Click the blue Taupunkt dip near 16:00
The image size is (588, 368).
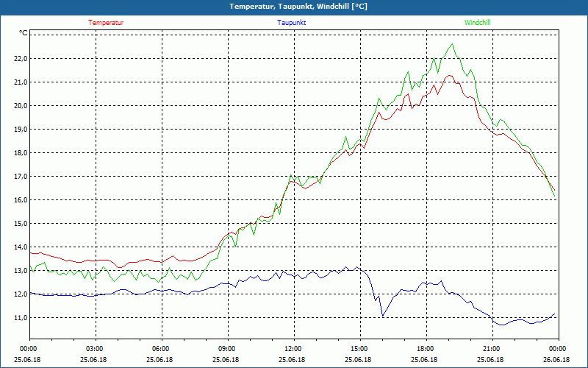(382, 316)
